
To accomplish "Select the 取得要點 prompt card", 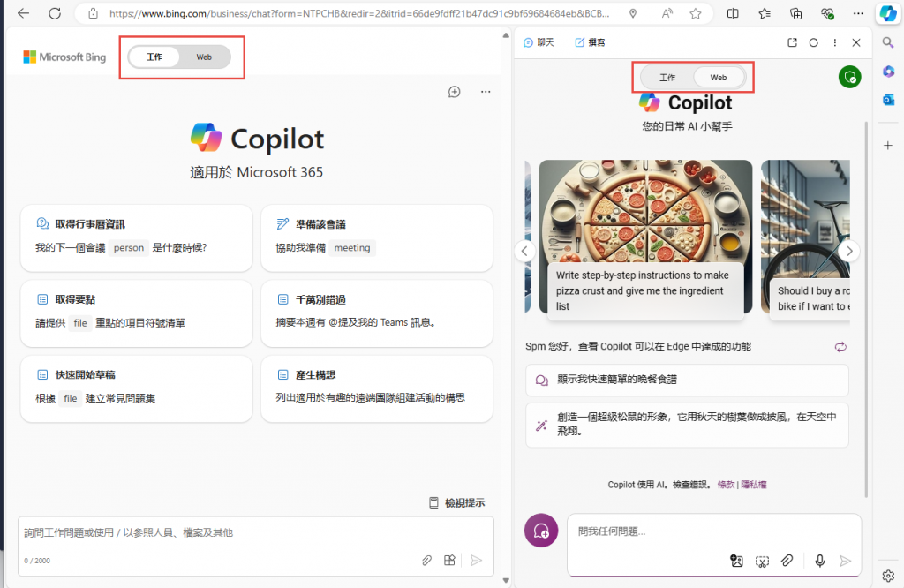I will (136, 313).
